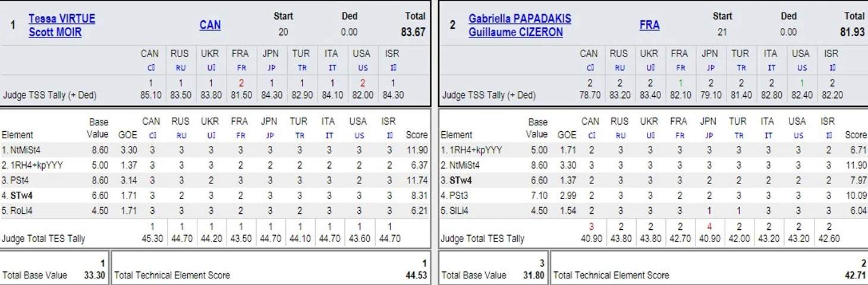Click IT judge code in Virtue/Moir element table header
This screenshot has height=285, width=868.
click(328, 135)
